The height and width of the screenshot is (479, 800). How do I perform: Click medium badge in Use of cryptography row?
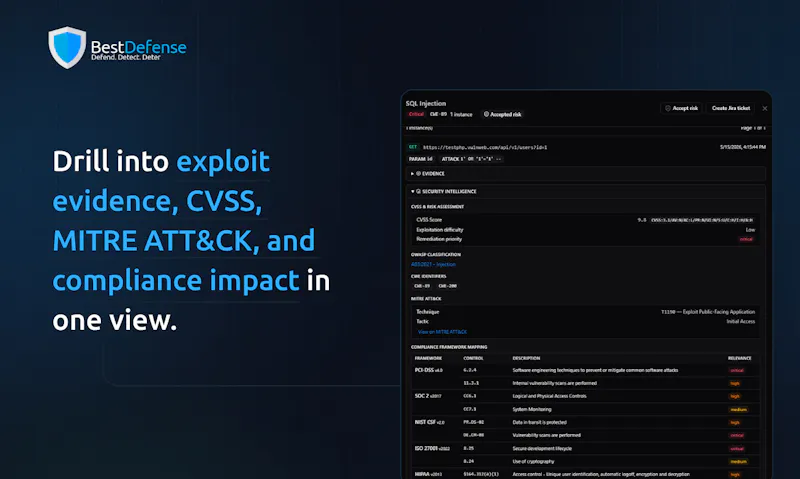coord(738,462)
